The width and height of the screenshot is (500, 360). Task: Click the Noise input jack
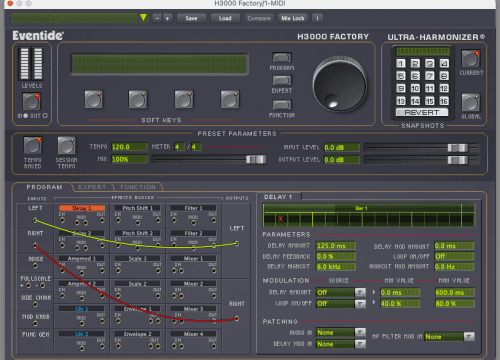pos(35,266)
